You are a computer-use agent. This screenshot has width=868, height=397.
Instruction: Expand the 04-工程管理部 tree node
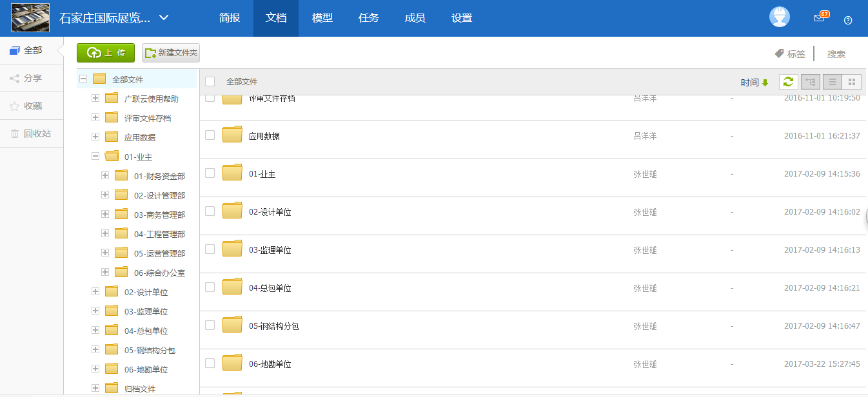tap(105, 233)
